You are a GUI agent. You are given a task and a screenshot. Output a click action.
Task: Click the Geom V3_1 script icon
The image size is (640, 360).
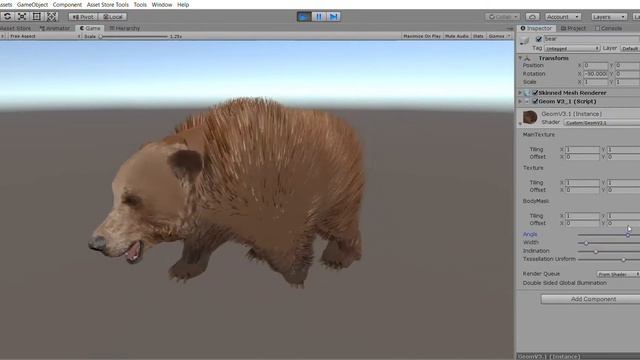(527, 101)
